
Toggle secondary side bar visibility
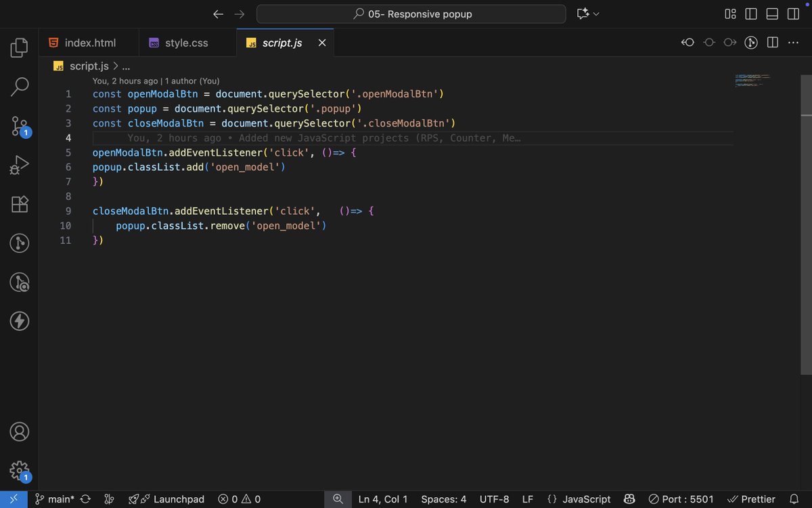point(793,14)
